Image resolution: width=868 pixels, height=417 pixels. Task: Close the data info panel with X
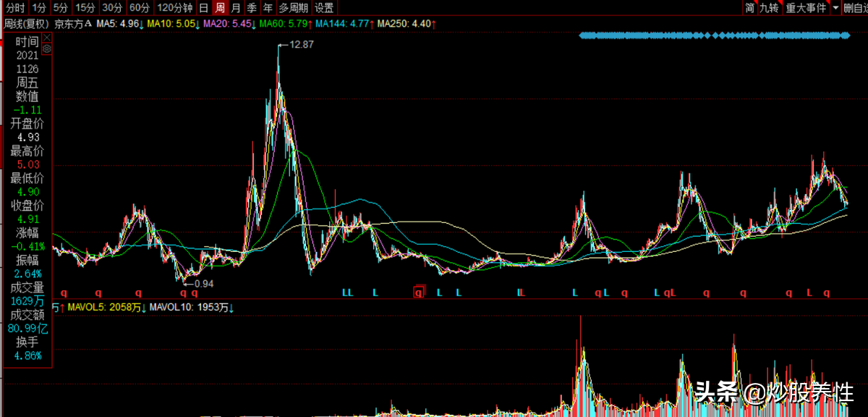[47, 36]
